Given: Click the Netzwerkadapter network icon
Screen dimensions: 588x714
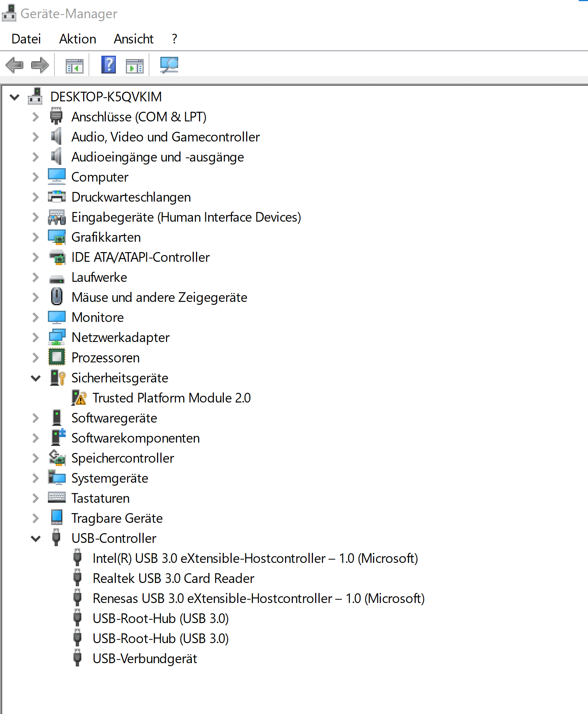Looking at the screenshot, I should (57, 337).
